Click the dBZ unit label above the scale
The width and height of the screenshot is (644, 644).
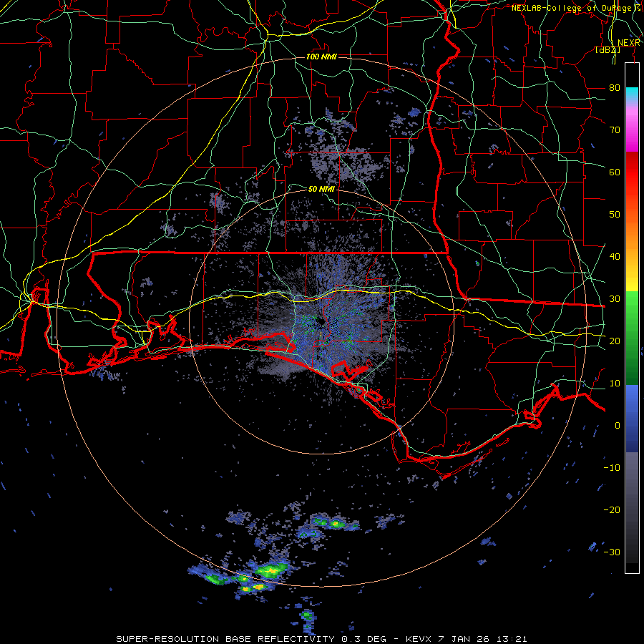(608, 49)
